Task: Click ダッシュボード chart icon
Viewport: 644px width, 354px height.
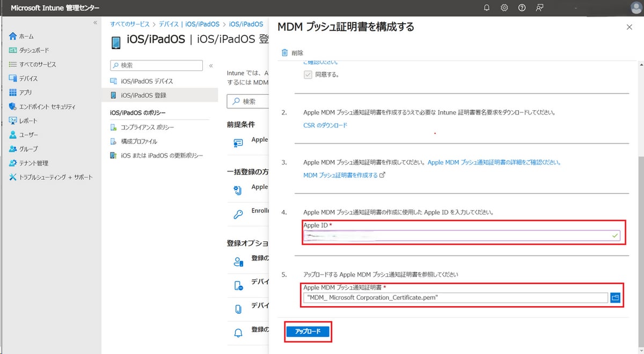Action: tap(13, 50)
